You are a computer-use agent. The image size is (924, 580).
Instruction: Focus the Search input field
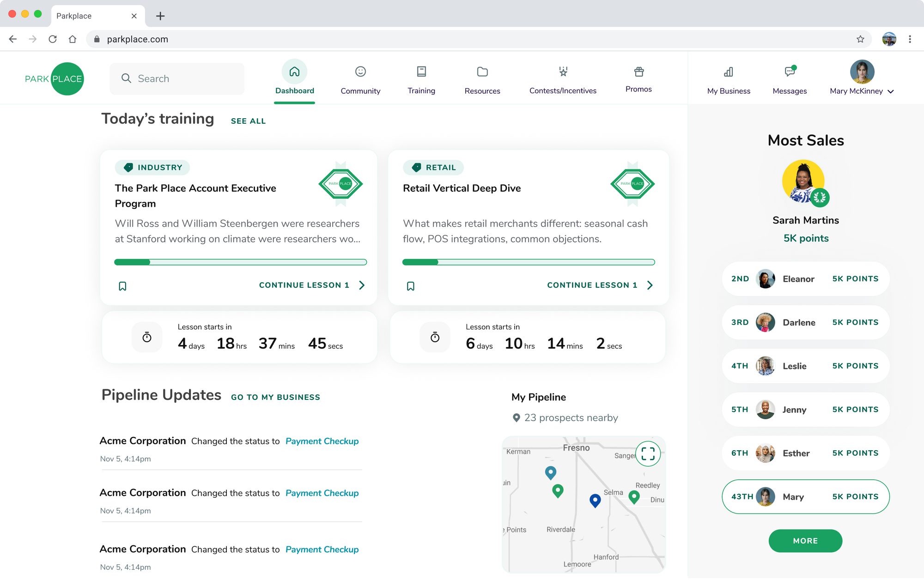click(x=177, y=79)
